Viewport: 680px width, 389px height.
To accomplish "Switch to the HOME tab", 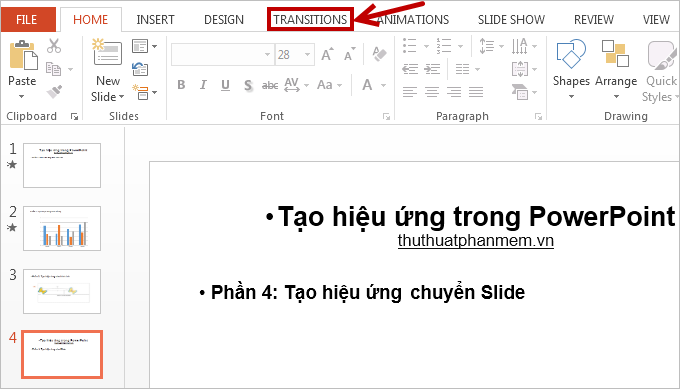I will (x=90, y=20).
